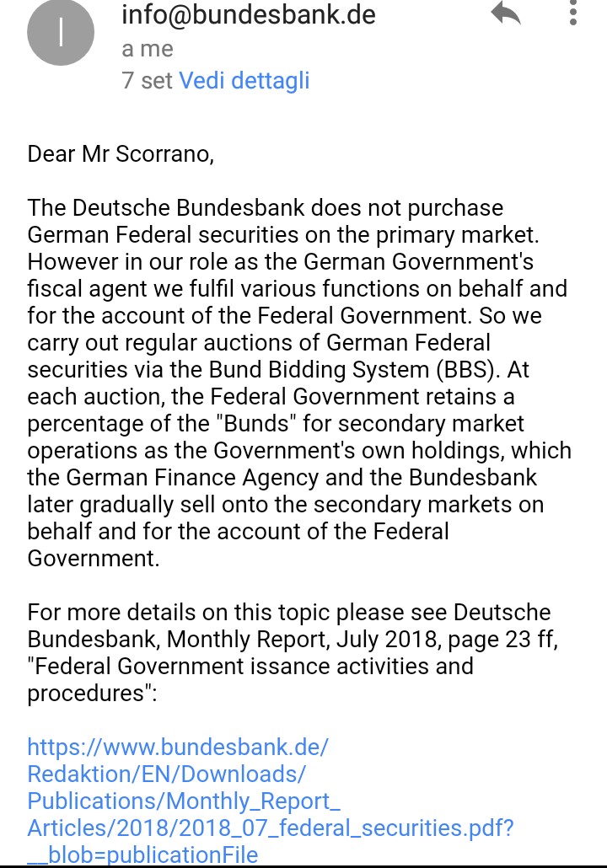The height and width of the screenshot is (868, 607).
Task: Open the three-dot more options menu
Action: click(573, 12)
